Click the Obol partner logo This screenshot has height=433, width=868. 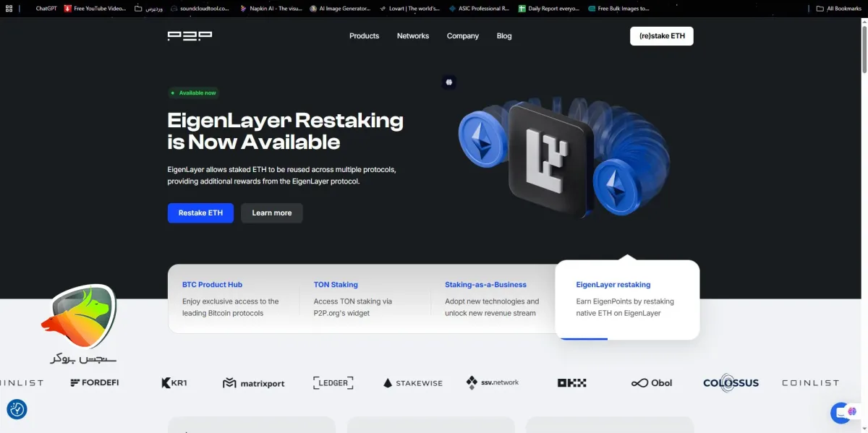pos(652,383)
